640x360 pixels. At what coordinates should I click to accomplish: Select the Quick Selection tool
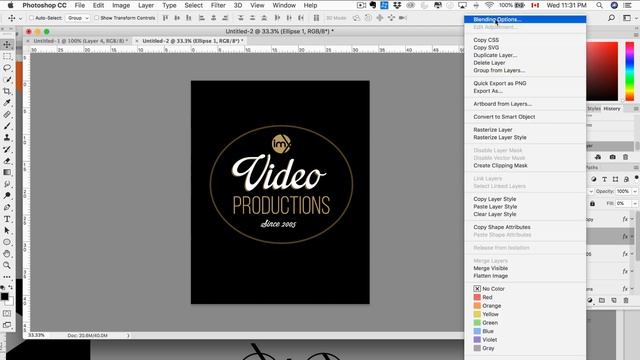click(7, 79)
